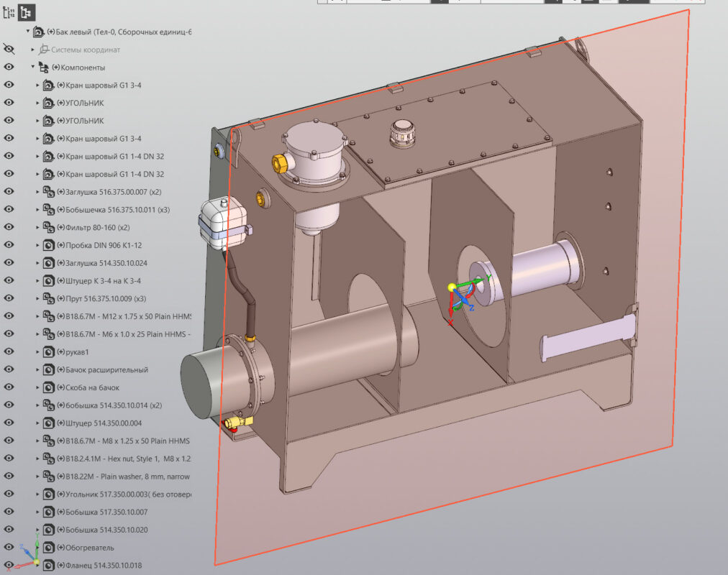Click the part icon for Заглушка 514.350.10.024
Image resolution: width=728 pixels, height=575 pixels.
pos(49,263)
